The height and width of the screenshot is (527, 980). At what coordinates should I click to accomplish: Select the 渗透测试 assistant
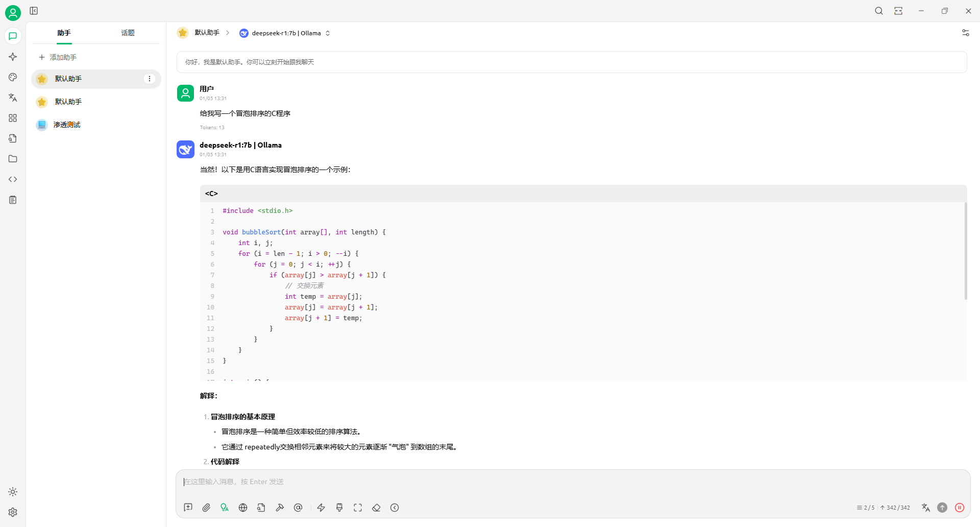coord(66,124)
